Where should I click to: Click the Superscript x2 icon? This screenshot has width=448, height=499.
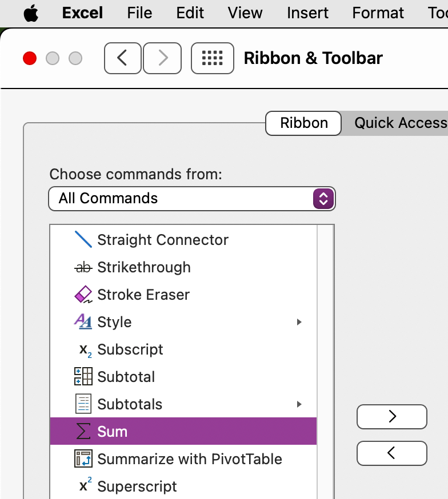(x=84, y=486)
